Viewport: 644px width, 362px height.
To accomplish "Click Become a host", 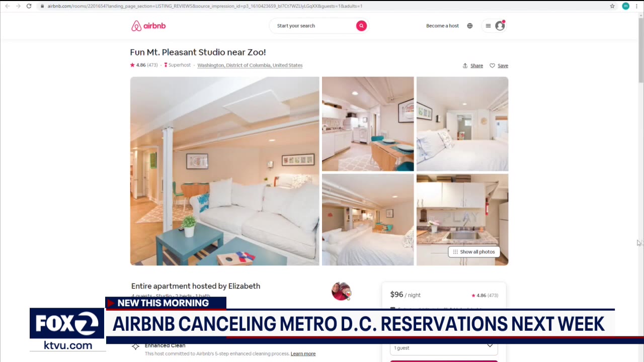I will [x=442, y=26].
